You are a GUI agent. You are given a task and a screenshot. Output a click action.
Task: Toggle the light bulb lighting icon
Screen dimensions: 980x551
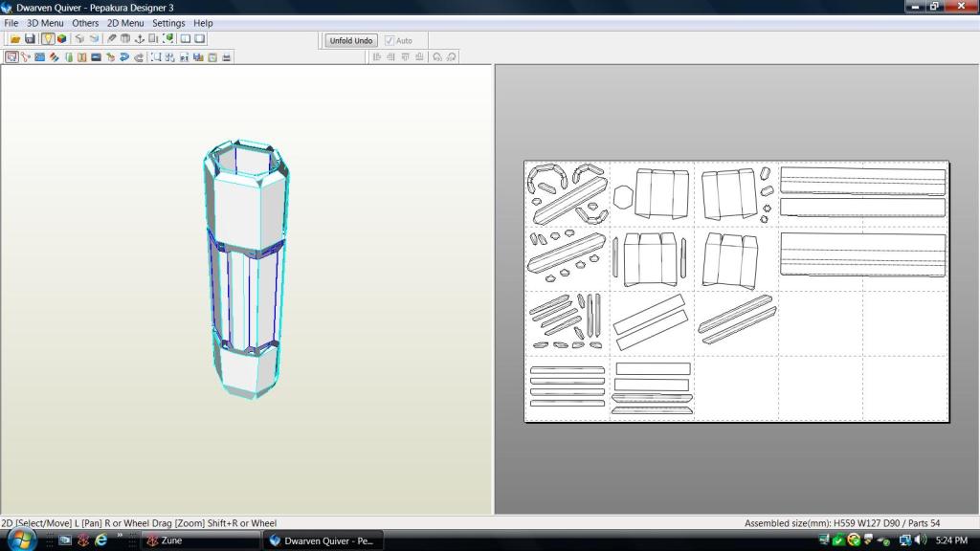(47, 39)
